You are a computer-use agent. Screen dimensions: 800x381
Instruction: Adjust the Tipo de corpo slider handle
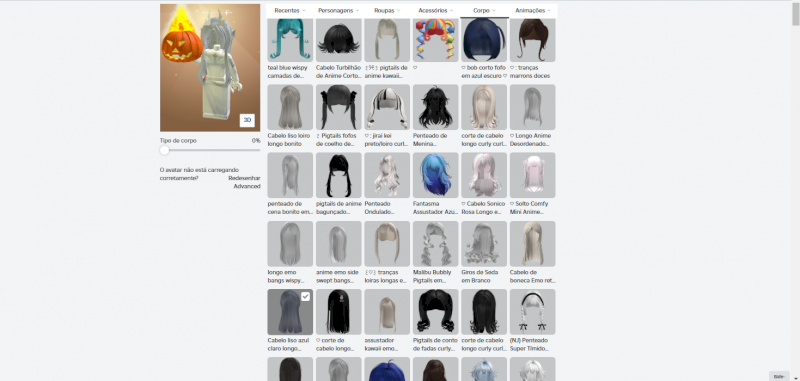pyautogui.click(x=164, y=150)
